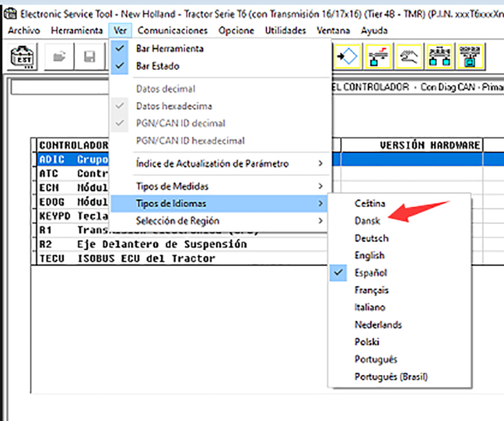504x421 pixels.
Task: Open the Ventana menu
Action: pyautogui.click(x=333, y=30)
